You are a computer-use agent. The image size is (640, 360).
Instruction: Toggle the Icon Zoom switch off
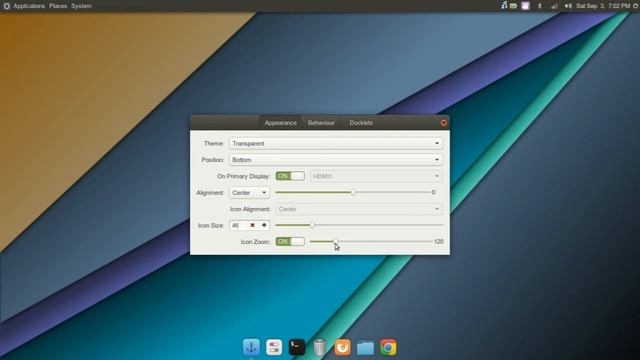(290, 241)
